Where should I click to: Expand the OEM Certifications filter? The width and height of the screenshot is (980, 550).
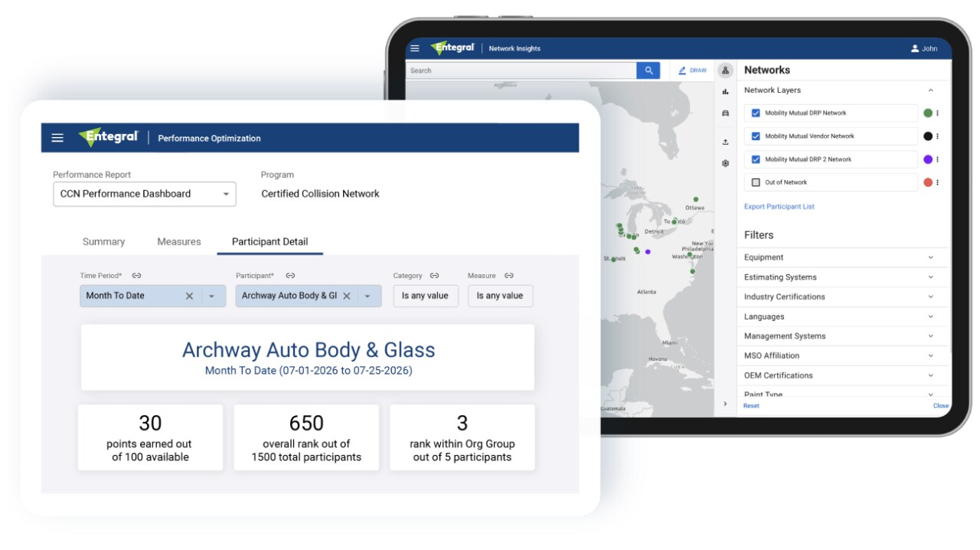[x=931, y=375]
